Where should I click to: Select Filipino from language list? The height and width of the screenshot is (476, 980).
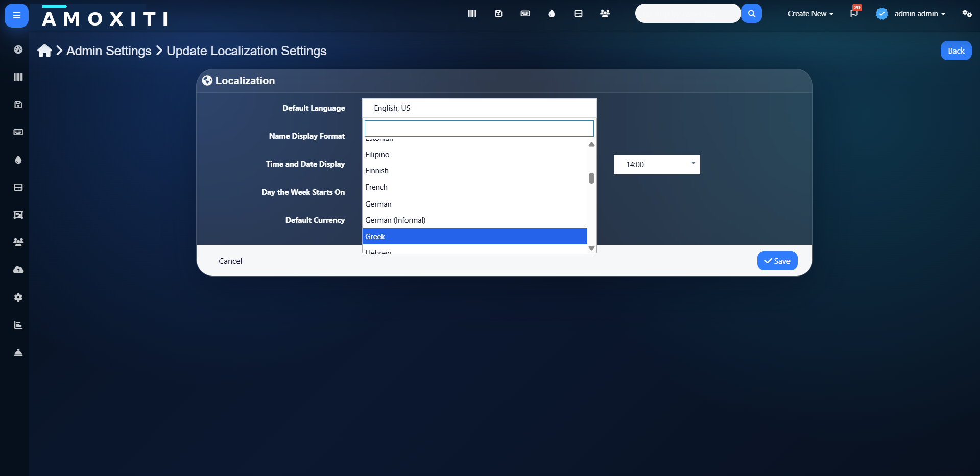click(x=474, y=155)
